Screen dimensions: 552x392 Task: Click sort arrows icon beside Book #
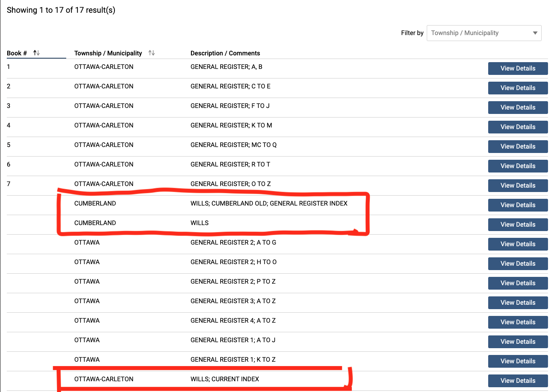point(36,53)
